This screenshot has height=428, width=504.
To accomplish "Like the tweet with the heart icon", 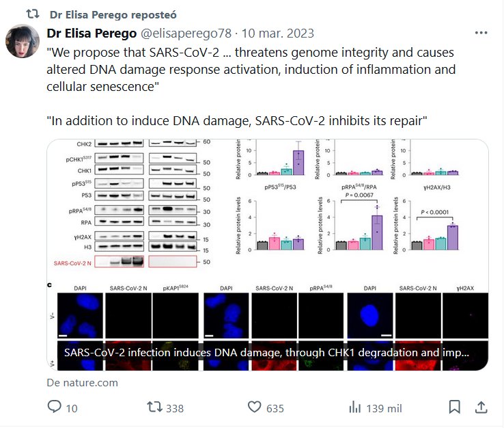I will pos(254,407).
